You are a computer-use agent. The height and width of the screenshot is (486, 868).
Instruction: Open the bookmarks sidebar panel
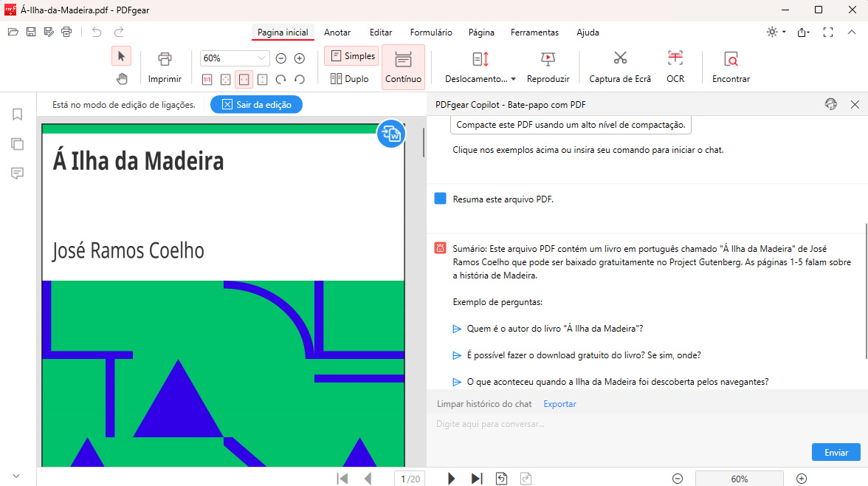[x=17, y=114]
